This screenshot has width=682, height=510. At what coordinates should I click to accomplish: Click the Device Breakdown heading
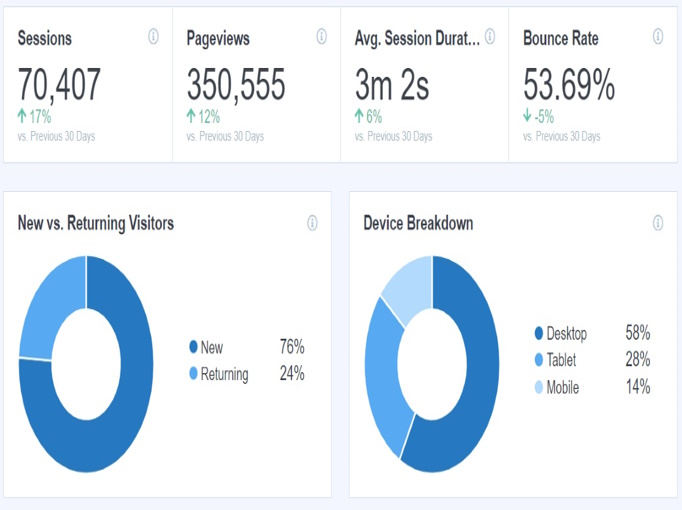418,223
